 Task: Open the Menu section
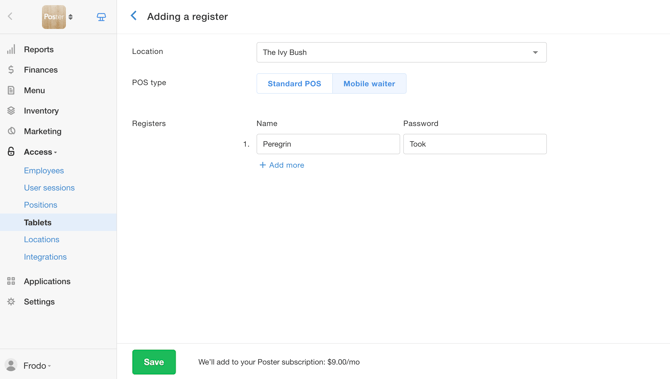(34, 91)
